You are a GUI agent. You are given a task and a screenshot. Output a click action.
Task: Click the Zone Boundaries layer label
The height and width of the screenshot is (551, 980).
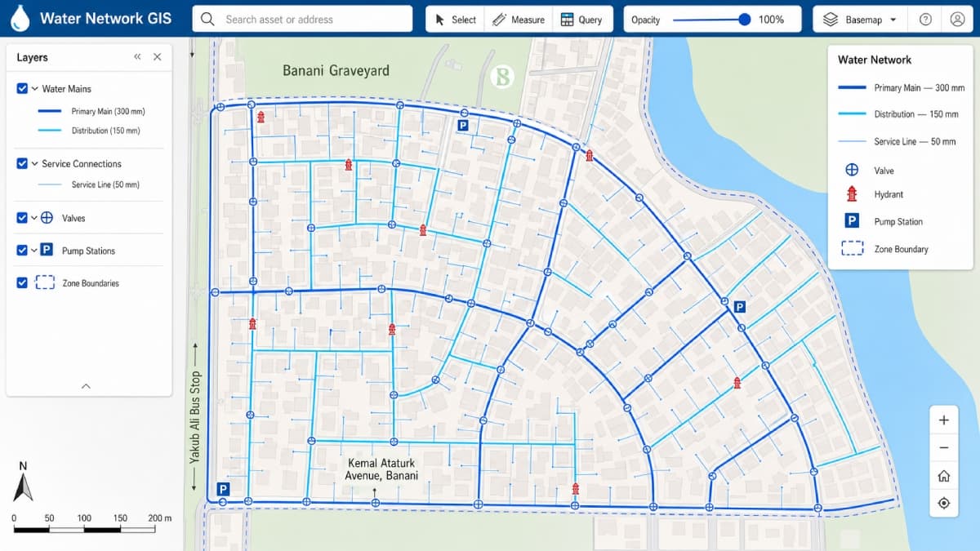pos(91,283)
